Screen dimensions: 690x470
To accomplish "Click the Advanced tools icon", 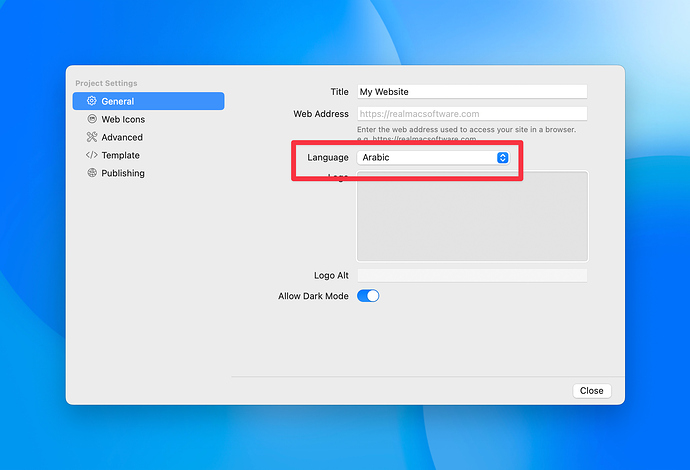I will 92,137.
